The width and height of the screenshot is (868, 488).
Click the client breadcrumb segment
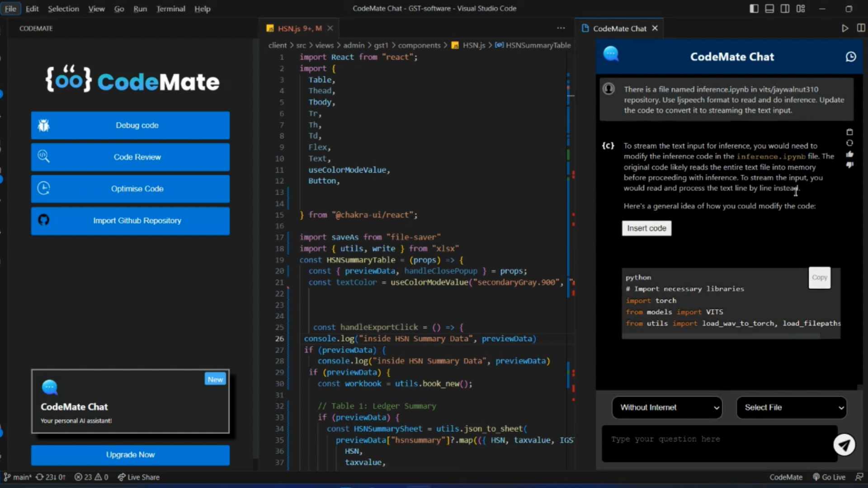(x=277, y=45)
